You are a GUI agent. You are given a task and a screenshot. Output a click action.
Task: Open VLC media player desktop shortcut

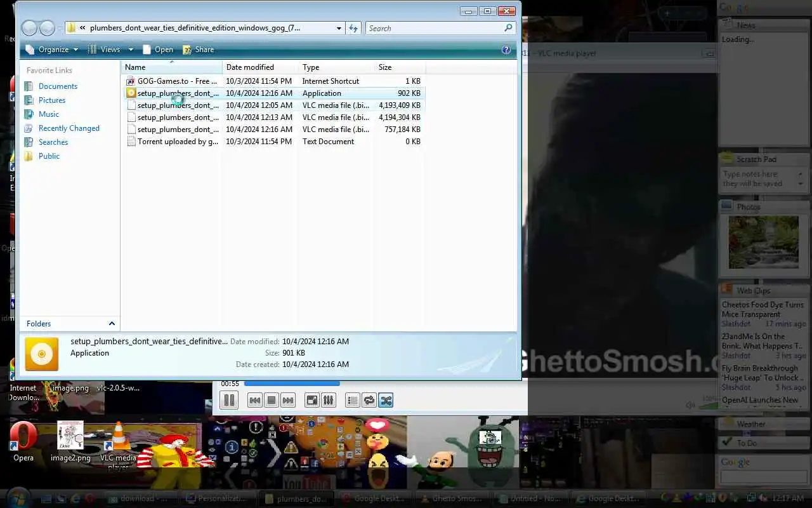[x=118, y=445]
